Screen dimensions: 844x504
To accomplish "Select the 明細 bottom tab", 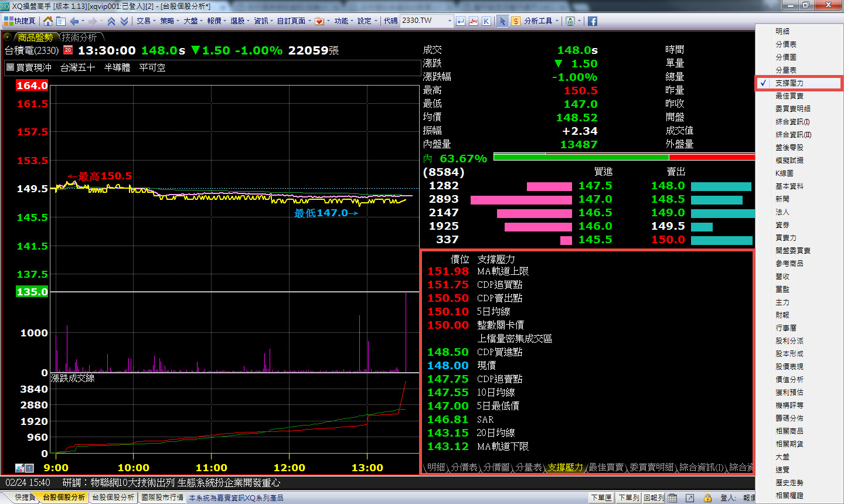I will (x=435, y=467).
